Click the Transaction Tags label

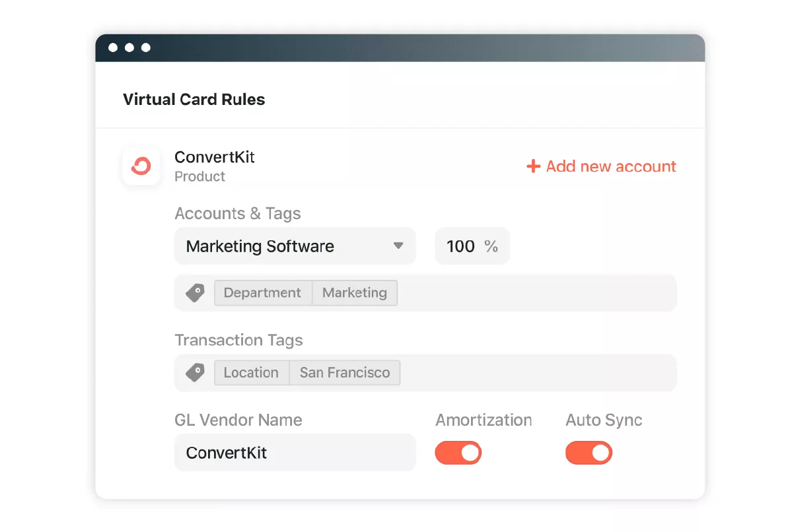[x=238, y=341]
